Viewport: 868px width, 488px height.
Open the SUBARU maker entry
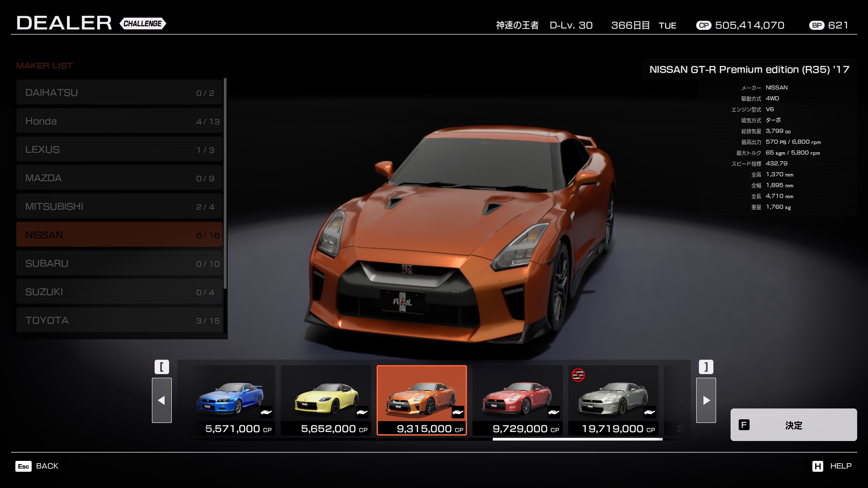[x=119, y=263]
